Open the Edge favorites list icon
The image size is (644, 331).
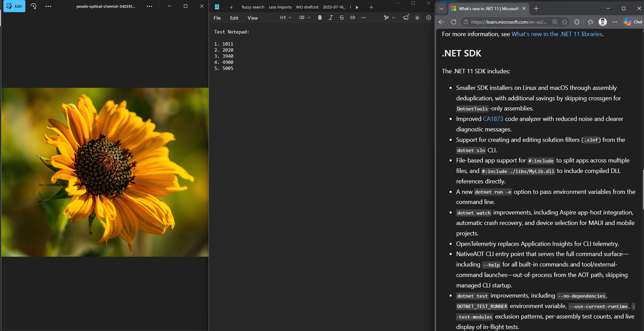591,22
